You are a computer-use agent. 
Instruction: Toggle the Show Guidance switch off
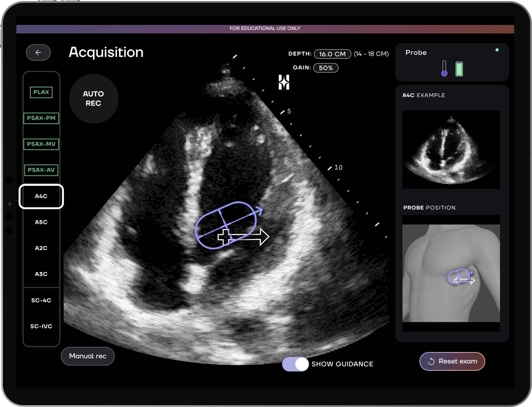[x=295, y=364]
